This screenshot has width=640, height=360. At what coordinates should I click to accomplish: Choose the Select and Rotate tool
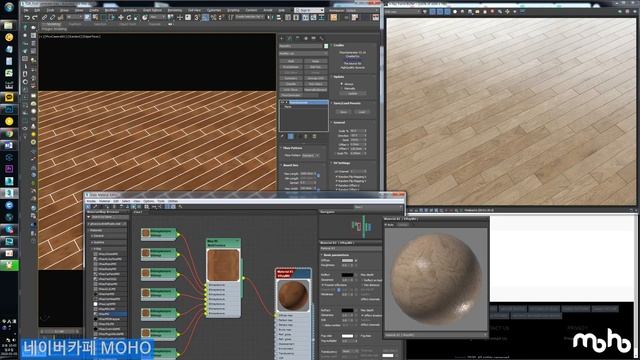tap(129, 18)
